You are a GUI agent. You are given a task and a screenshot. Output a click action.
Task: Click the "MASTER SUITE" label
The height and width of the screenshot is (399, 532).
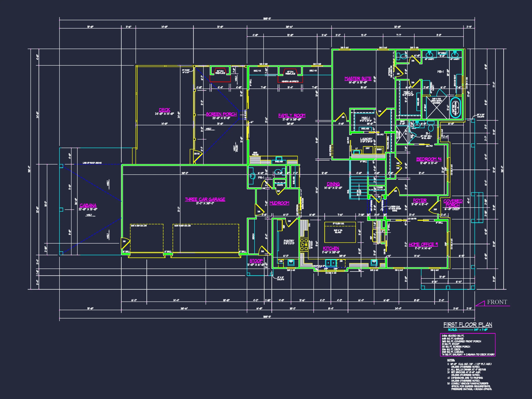click(x=358, y=79)
